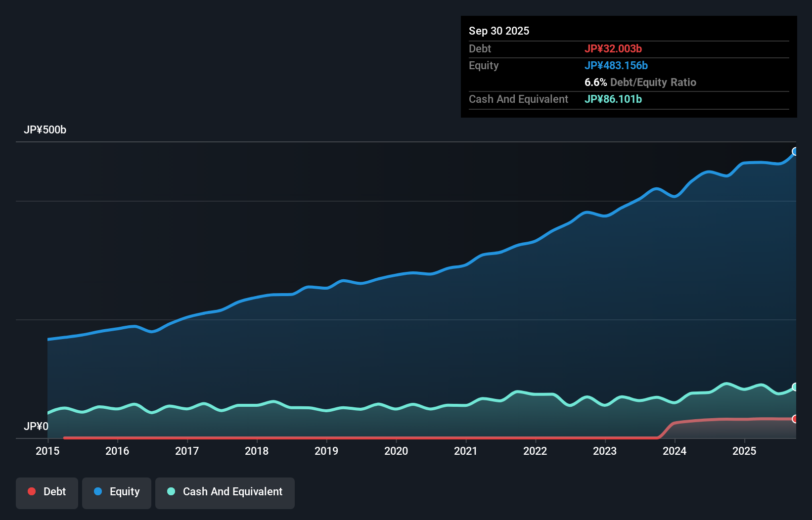Expand details under Debt/Equity Ratio row

(x=640, y=82)
